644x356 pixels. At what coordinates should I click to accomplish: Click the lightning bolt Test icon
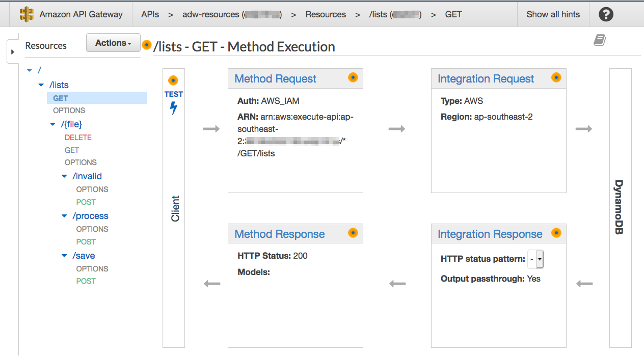(174, 108)
